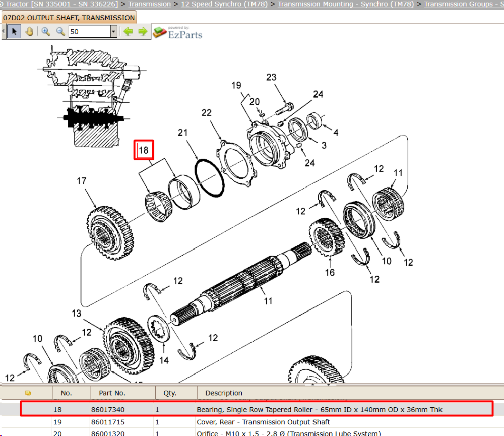Sort by the Qty. column header

tap(170, 393)
